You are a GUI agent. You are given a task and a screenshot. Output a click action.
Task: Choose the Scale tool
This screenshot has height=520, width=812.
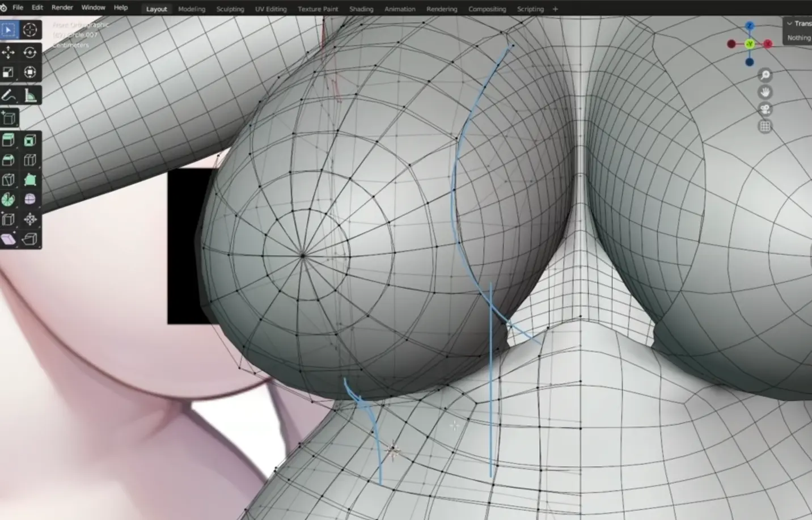click(9, 73)
